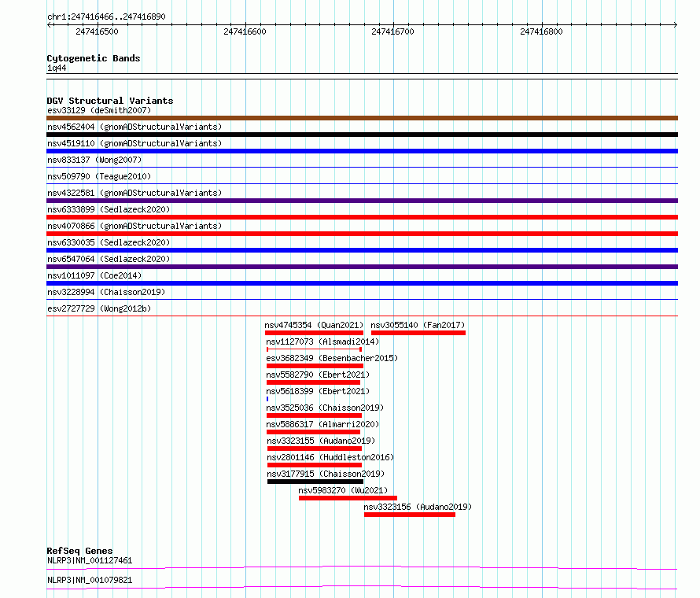The image size is (700, 598).
Task: Click the nsv833137 (Wong2007) variant label
Action: coord(94,160)
